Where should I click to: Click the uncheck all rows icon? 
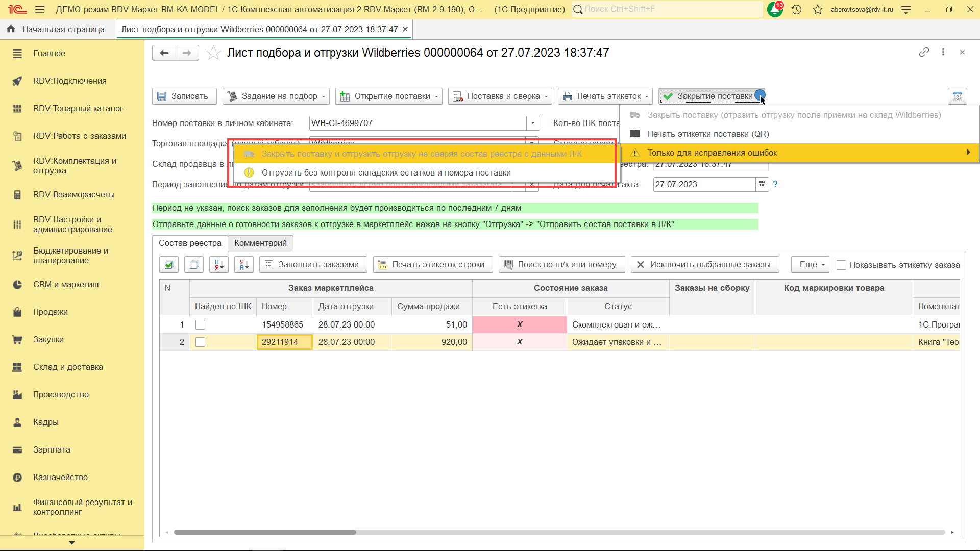point(194,264)
